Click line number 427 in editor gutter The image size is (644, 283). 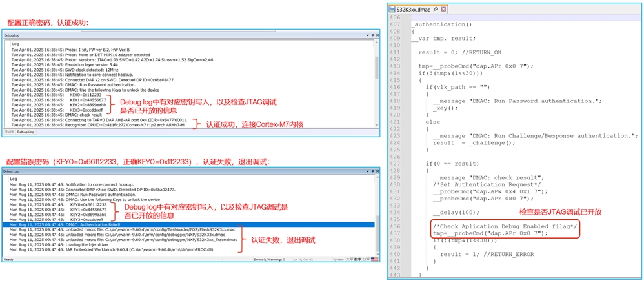394,164
